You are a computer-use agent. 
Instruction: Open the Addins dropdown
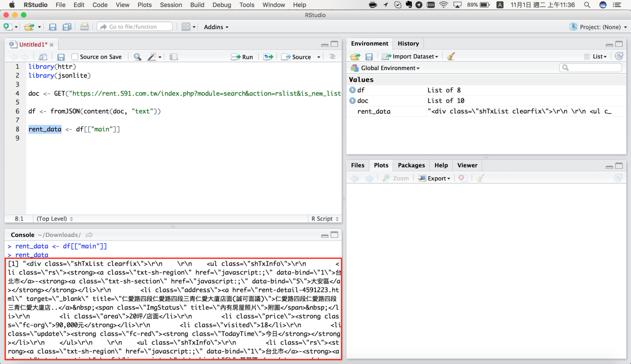click(216, 27)
